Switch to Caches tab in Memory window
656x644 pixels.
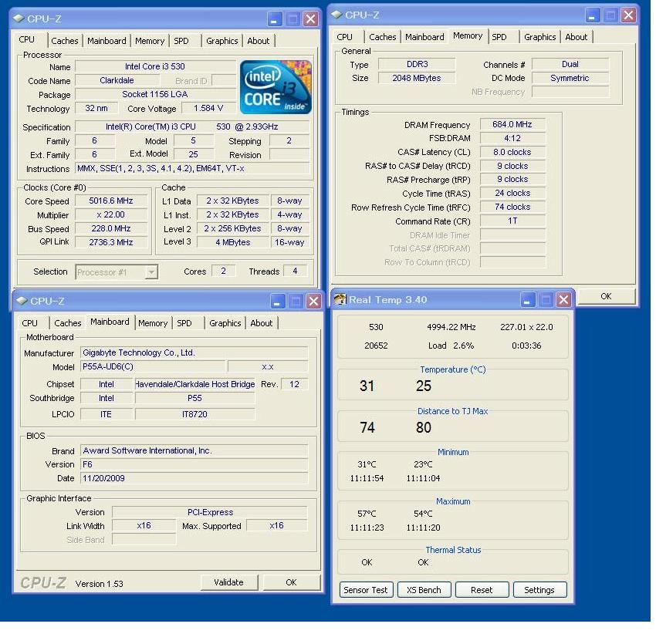(x=382, y=37)
